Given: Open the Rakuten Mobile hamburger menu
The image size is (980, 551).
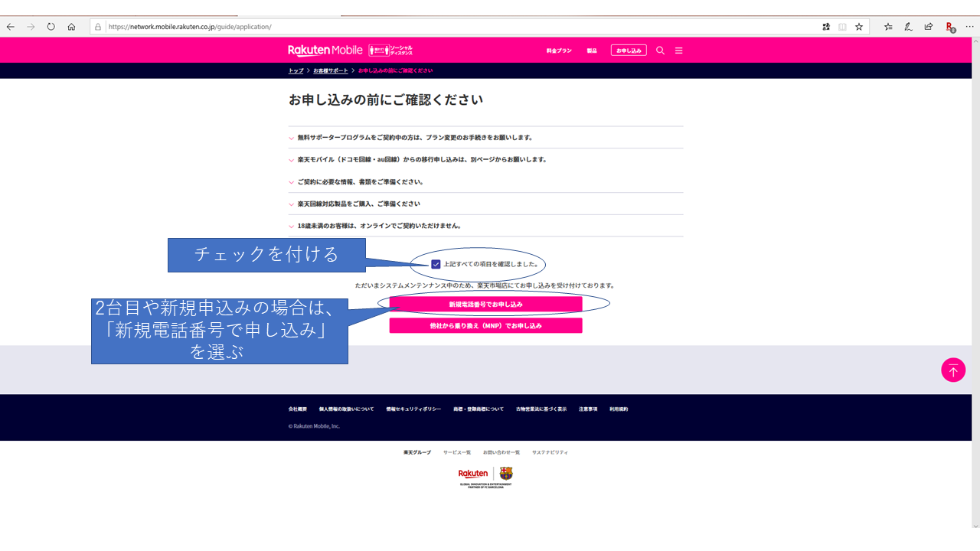Looking at the screenshot, I should click(678, 51).
